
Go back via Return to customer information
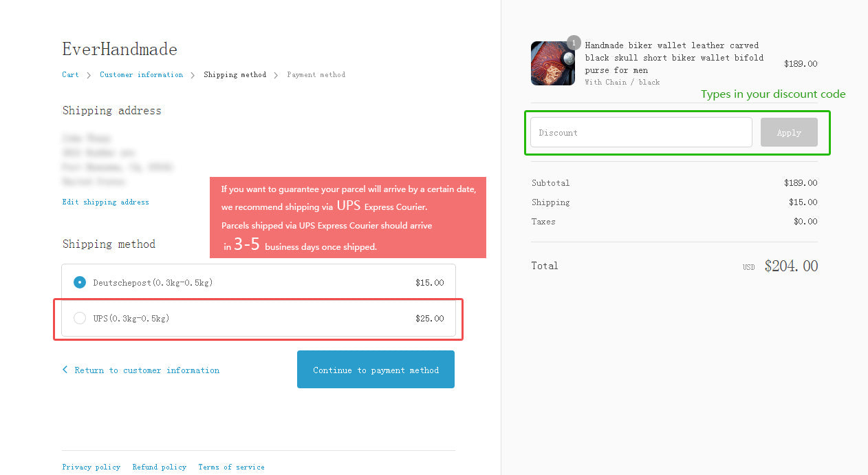[147, 370]
